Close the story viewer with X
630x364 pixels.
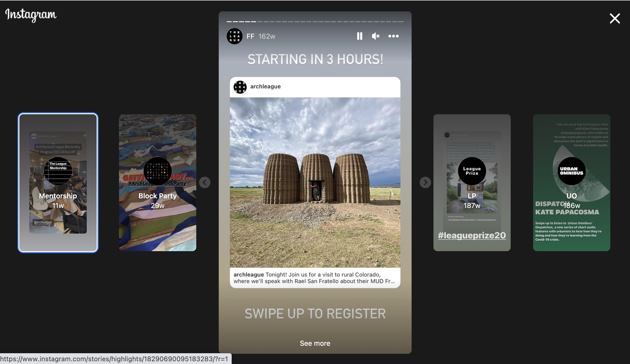coord(615,19)
